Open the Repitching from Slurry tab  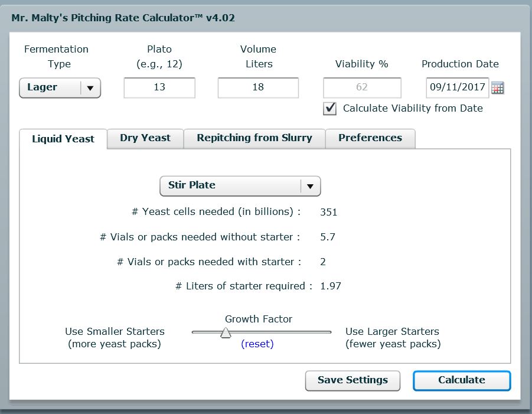point(254,138)
